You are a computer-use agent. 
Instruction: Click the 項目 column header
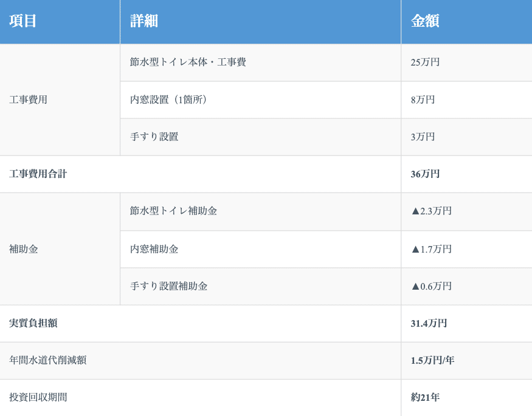[x=23, y=21]
